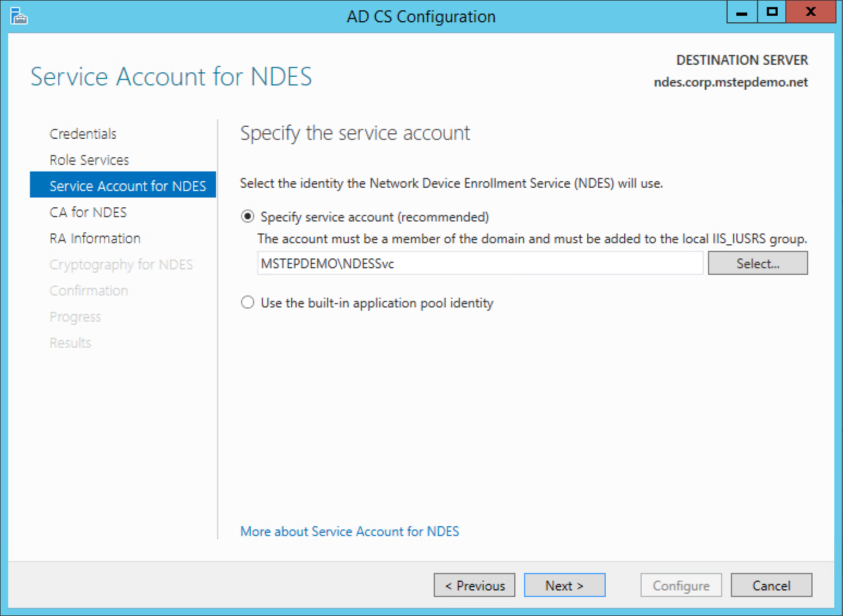Close the AD CS Configuration wizard
Viewport: 843px width, 616px height.
(810, 11)
